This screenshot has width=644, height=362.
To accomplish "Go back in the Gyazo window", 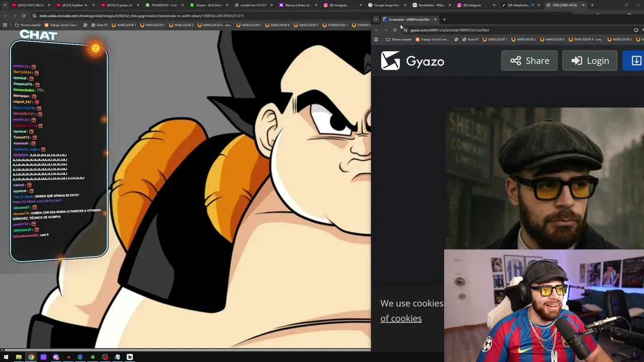I will (x=377, y=30).
